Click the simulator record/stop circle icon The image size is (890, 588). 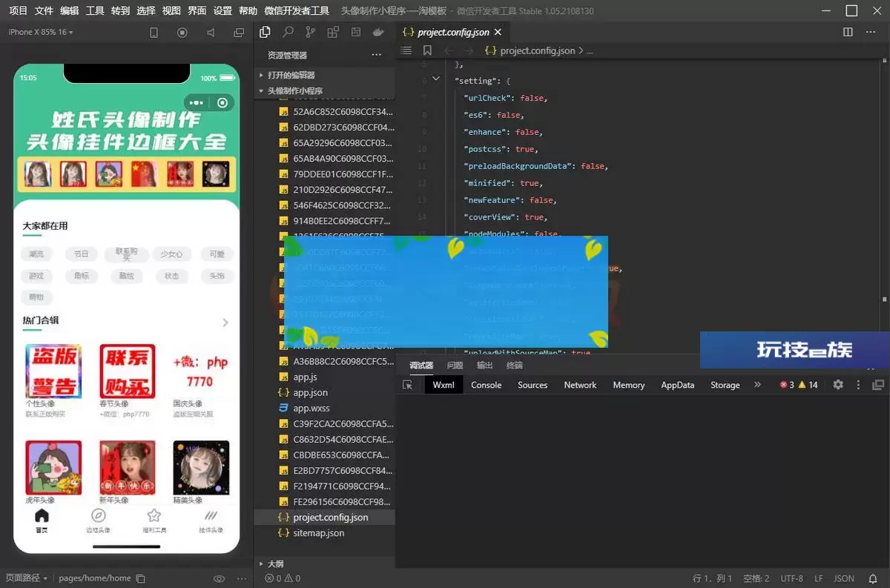pos(182,33)
